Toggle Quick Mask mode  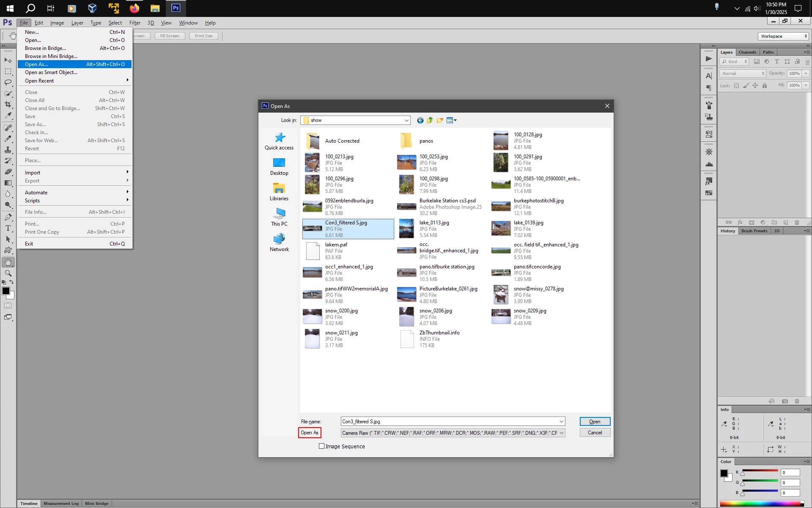[x=8, y=306]
